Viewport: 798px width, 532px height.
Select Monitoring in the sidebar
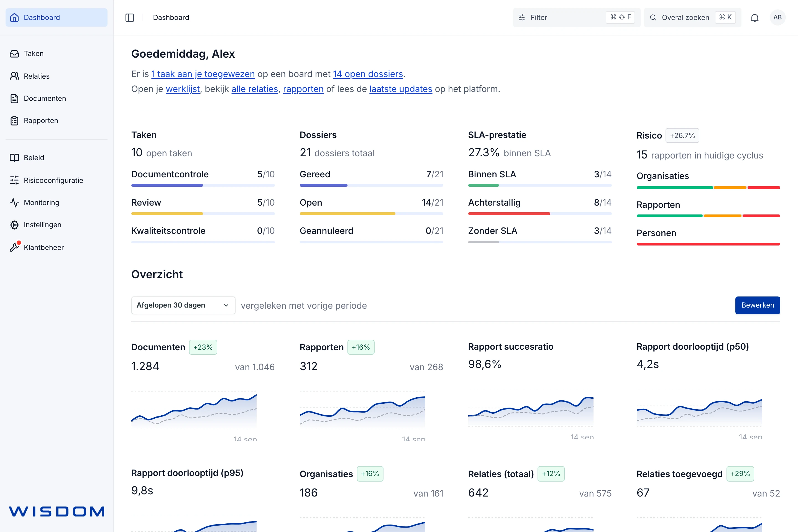[x=56, y=203]
